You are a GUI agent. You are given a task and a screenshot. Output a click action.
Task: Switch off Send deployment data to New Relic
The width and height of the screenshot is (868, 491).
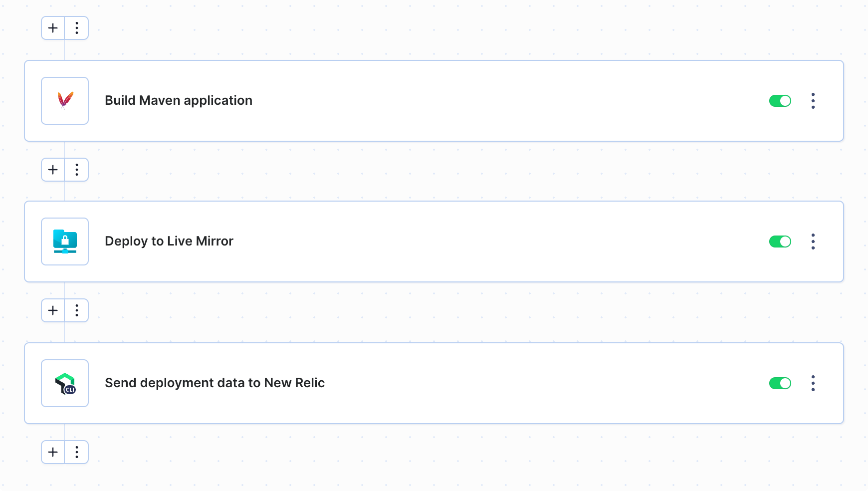[x=780, y=383]
